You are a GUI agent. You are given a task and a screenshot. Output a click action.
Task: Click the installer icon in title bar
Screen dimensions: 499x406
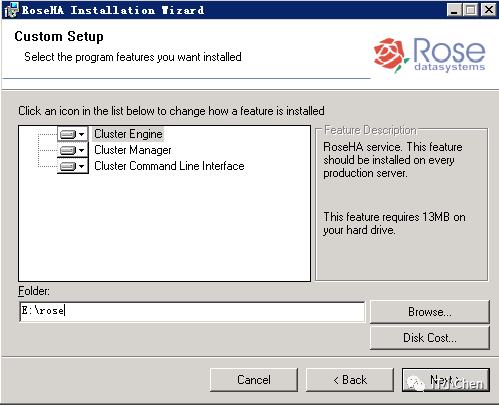[11, 10]
